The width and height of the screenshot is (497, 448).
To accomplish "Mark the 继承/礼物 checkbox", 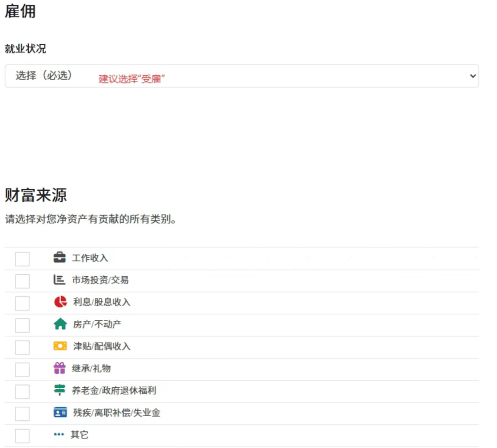I will pyautogui.click(x=22, y=370).
